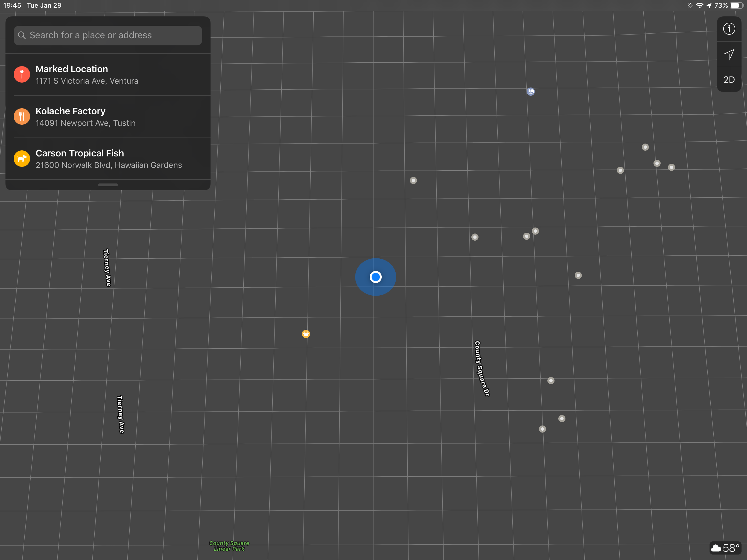
Task: Select the yellow grocery basket map marker
Action: pos(306,334)
